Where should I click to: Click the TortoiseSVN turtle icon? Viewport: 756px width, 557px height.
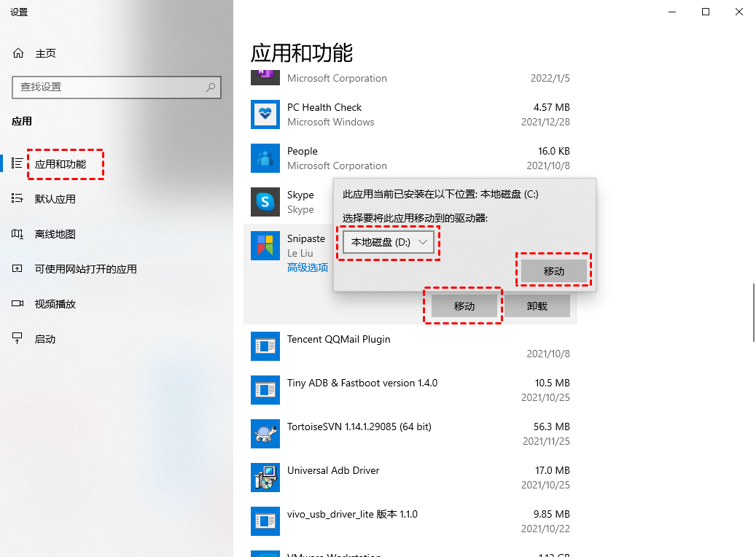coord(265,434)
